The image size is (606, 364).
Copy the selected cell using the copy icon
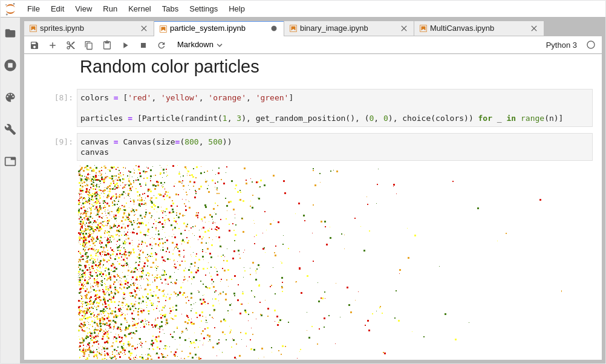tap(89, 45)
